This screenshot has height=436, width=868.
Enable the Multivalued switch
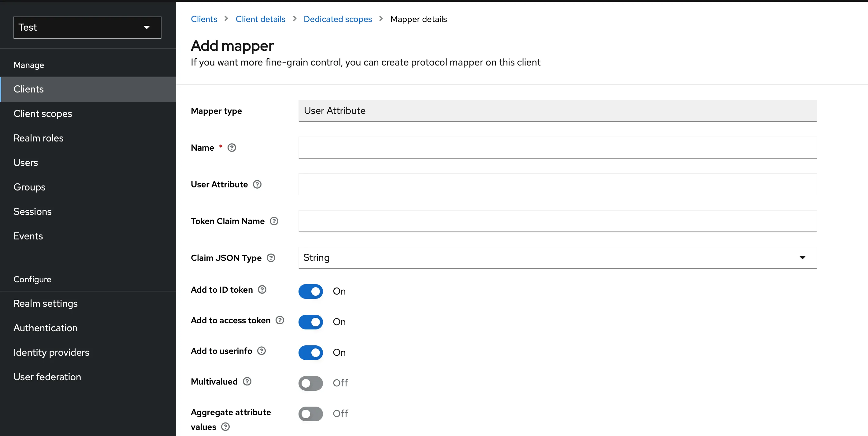[310, 383]
